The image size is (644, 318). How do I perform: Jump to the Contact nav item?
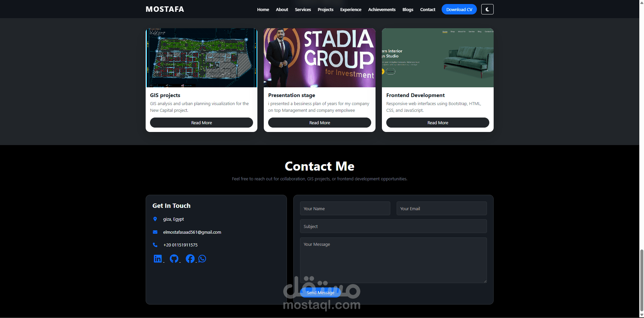pyautogui.click(x=428, y=9)
